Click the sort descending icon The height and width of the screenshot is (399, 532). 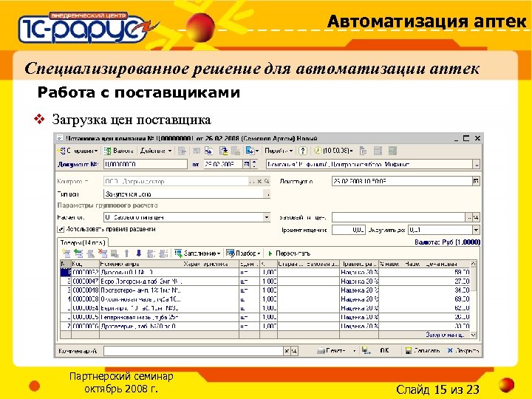163,253
